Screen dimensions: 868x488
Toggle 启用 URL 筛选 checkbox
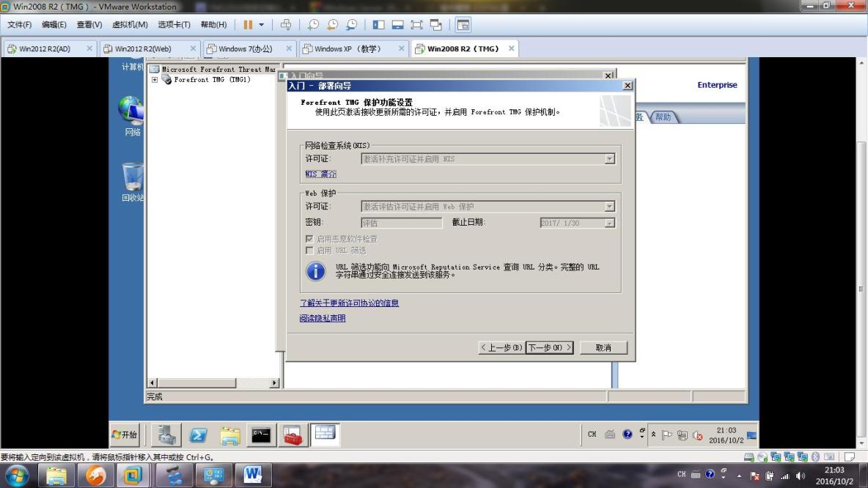[x=309, y=251]
